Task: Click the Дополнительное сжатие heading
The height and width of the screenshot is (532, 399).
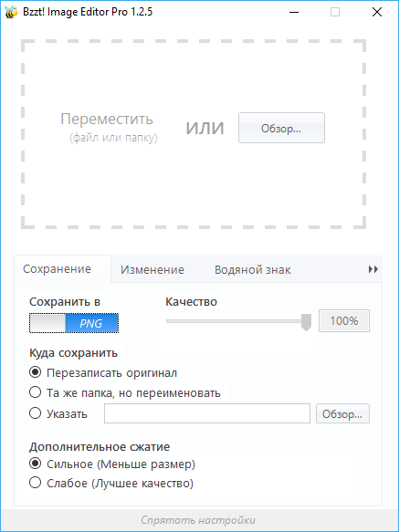Action: coord(100,446)
